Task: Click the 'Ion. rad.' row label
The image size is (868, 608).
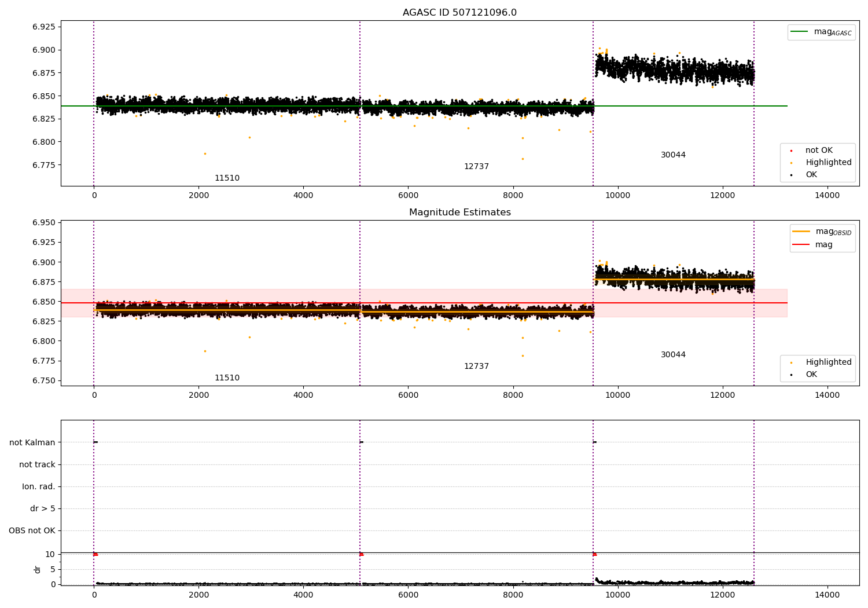Action: tap(39, 486)
